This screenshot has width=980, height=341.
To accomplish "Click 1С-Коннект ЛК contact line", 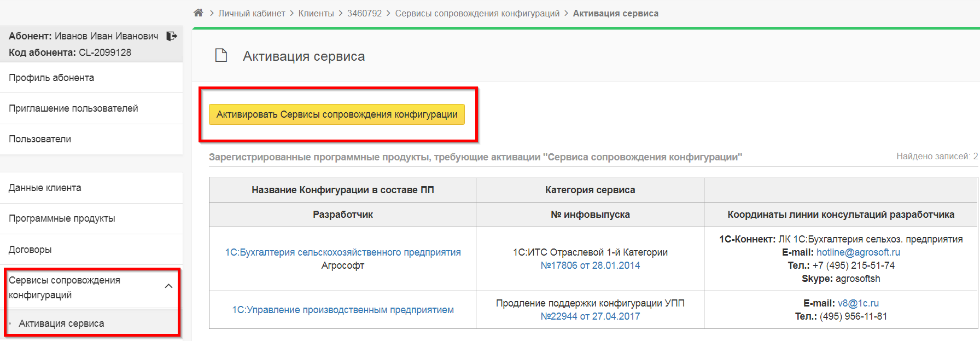I will pyautogui.click(x=841, y=239).
